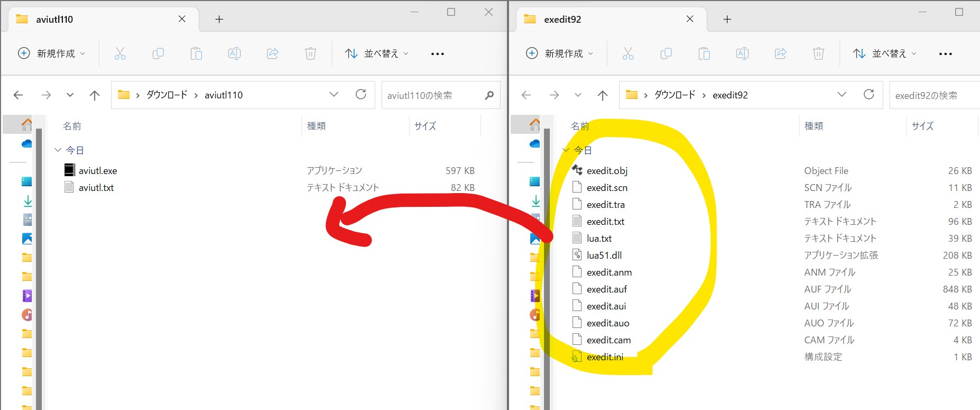
Task: Click ダウンロード breadcrumb in aviutl110 window
Action: (x=167, y=95)
